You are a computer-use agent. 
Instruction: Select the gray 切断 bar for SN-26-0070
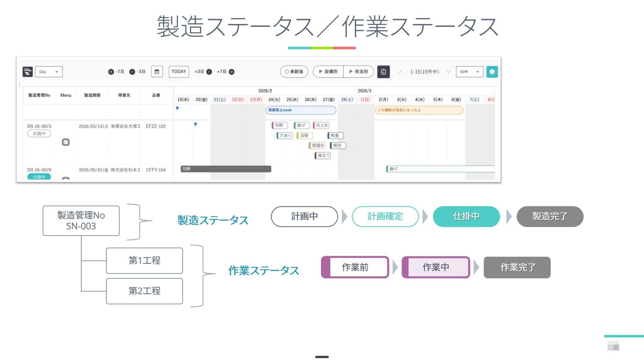pyautogui.click(x=226, y=169)
